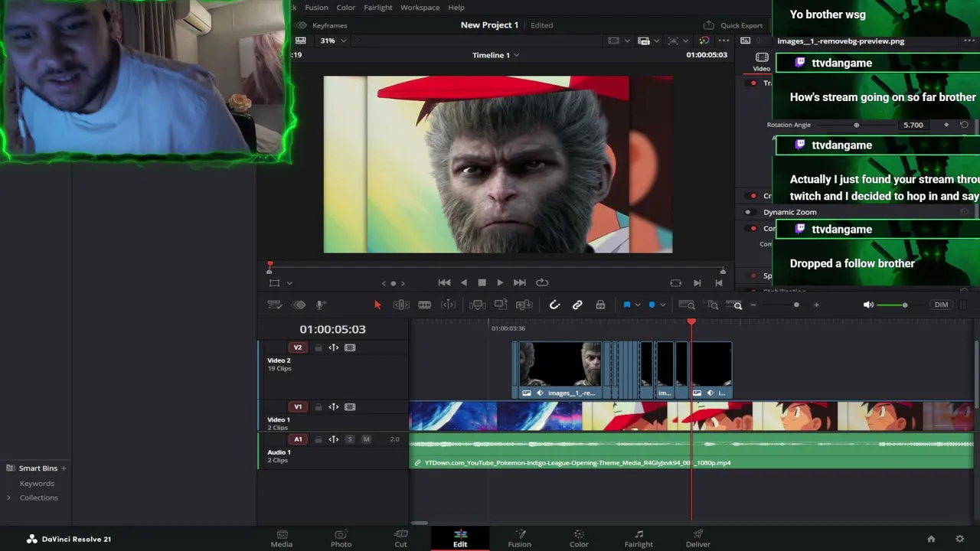The width and height of the screenshot is (980, 551).
Task: Switch to the Color page
Action: click(x=579, y=539)
